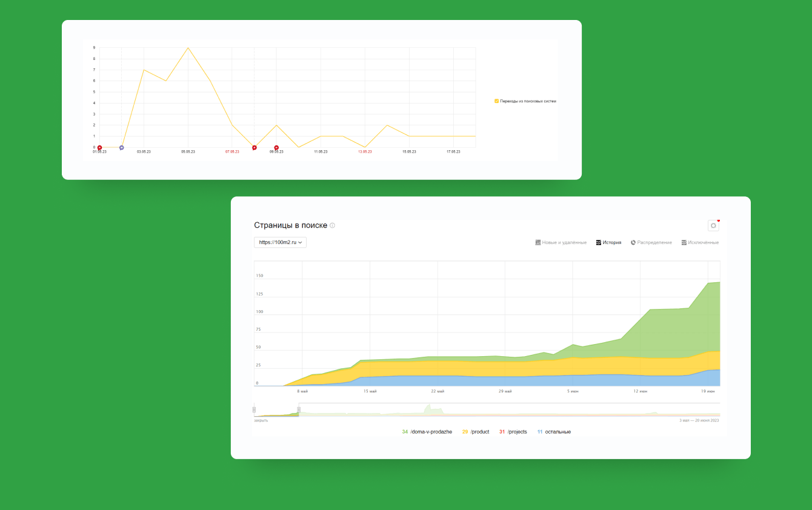812x510 pixels.
Task: Click the left handle of the range selector
Action: (x=255, y=409)
